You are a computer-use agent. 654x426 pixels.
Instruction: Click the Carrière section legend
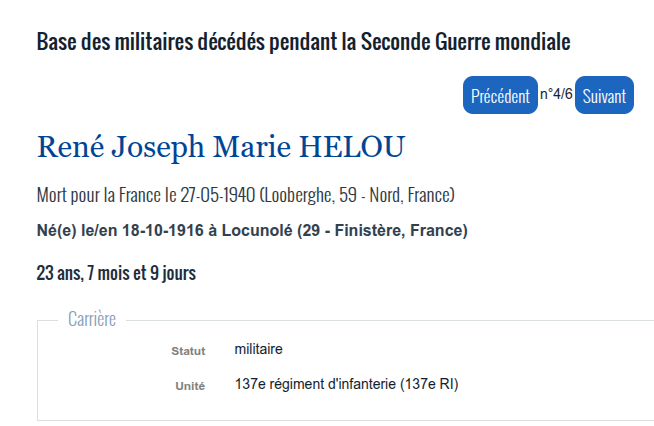tap(92, 319)
